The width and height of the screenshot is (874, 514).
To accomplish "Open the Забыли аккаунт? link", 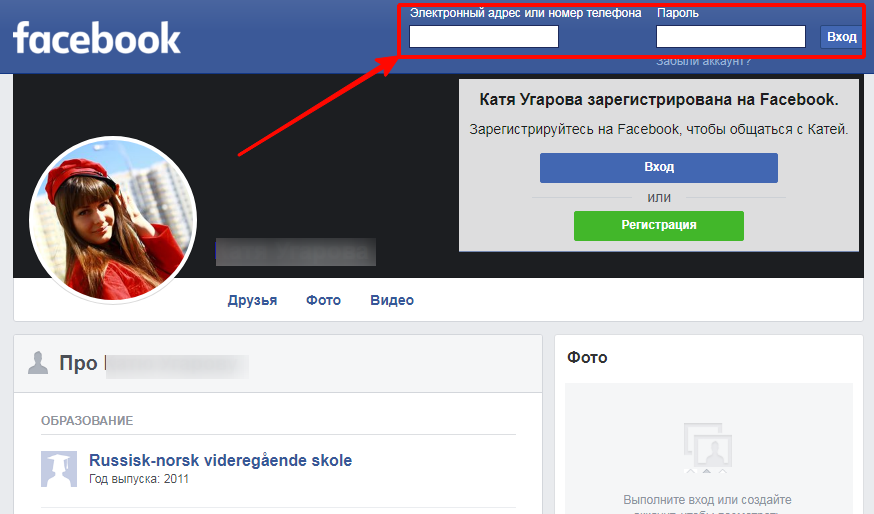I will click(x=703, y=61).
